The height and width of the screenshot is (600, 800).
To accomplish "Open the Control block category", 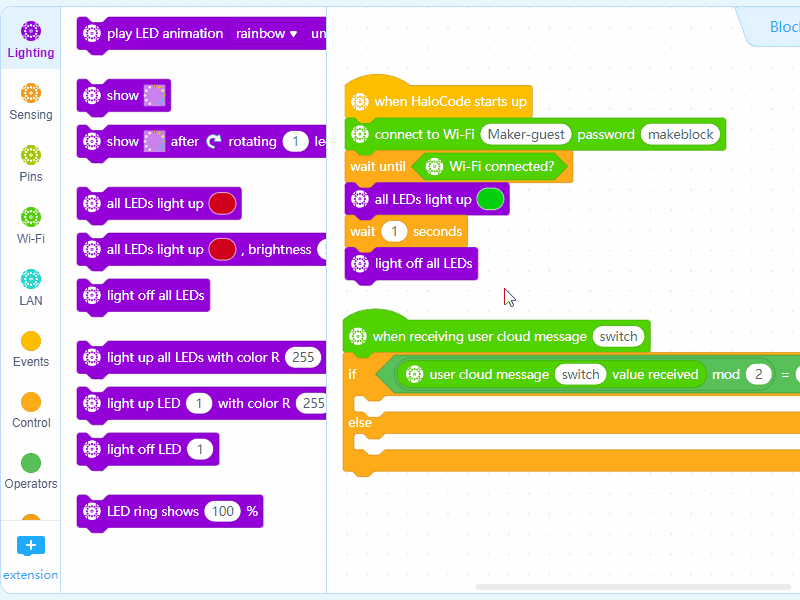I will coord(31,411).
